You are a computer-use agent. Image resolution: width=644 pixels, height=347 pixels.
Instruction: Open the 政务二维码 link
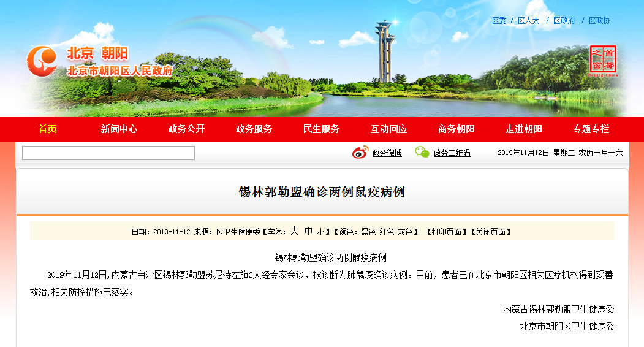coord(452,153)
